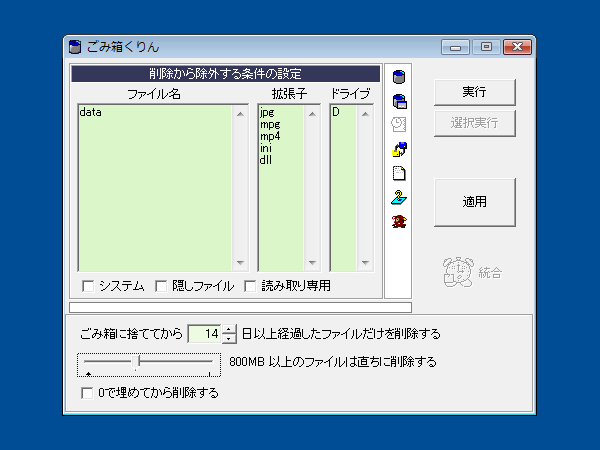Enable the システム checkbox
600x450 pixels.
[88, 286]
